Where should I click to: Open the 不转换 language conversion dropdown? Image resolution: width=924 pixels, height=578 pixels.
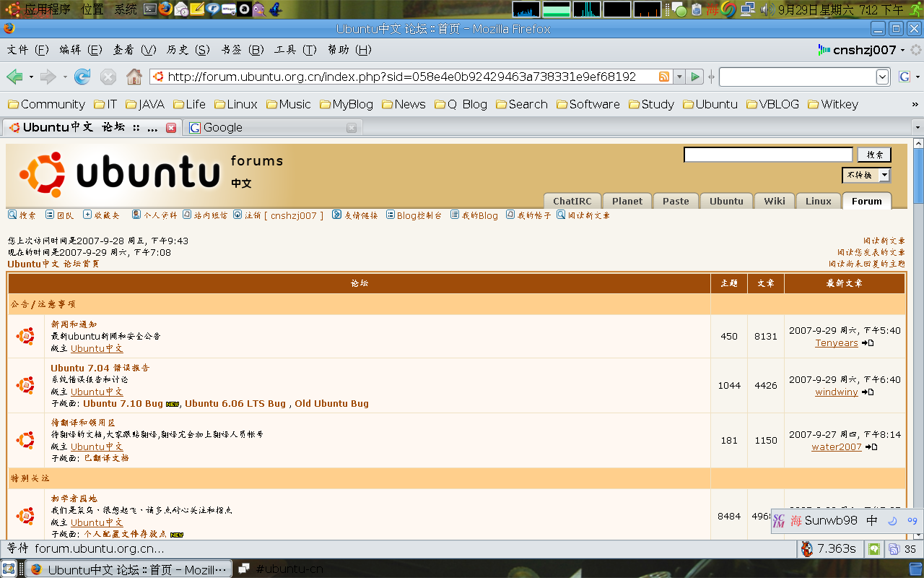click(884, 175)
